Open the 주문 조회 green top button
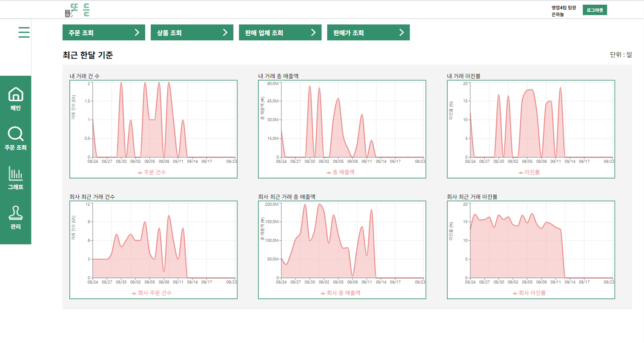 (x=104, y=33)
